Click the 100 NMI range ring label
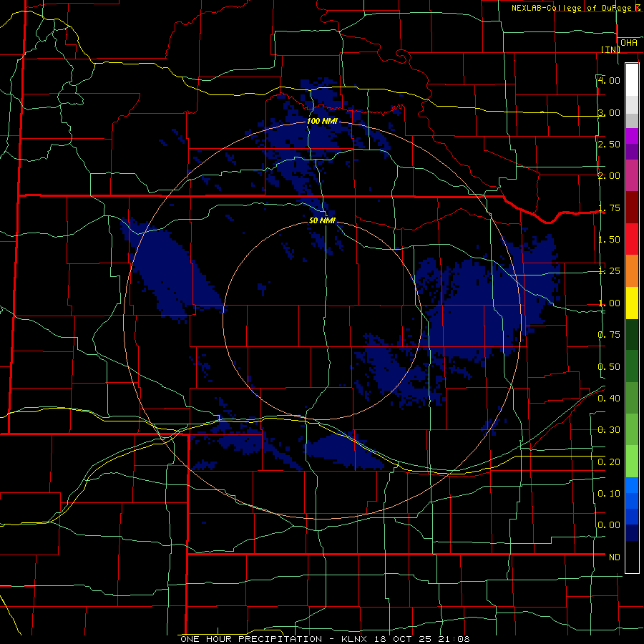The height and width of the screenshot is (644, 644). (x=323, y=121)
